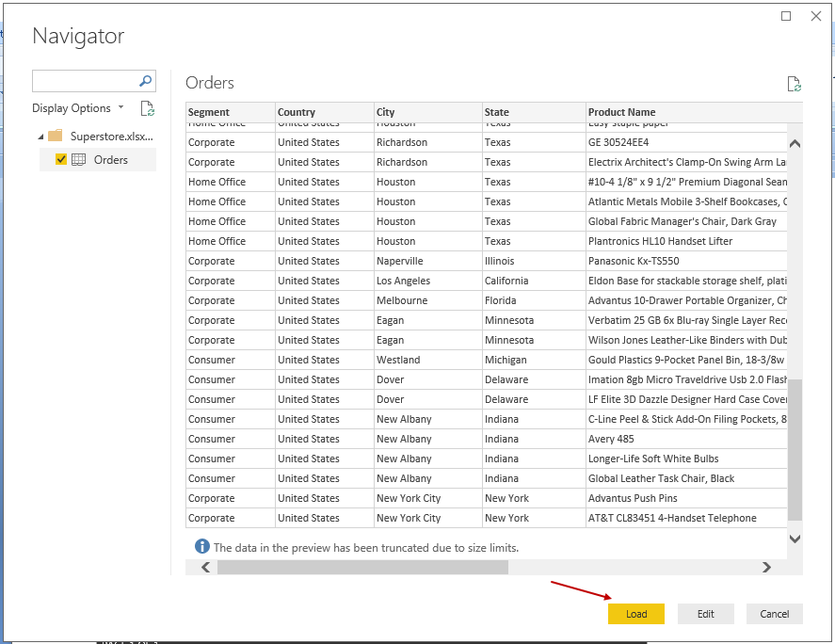This screenshot has width=835, height=644.
Task: Click the refresh icon beside Display Options
Action: click(147, 108)
